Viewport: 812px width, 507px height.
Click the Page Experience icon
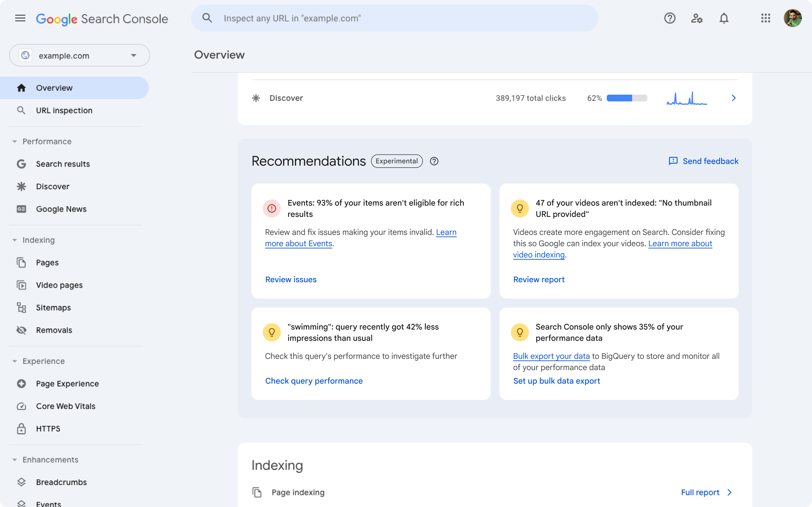pos(21,383)
